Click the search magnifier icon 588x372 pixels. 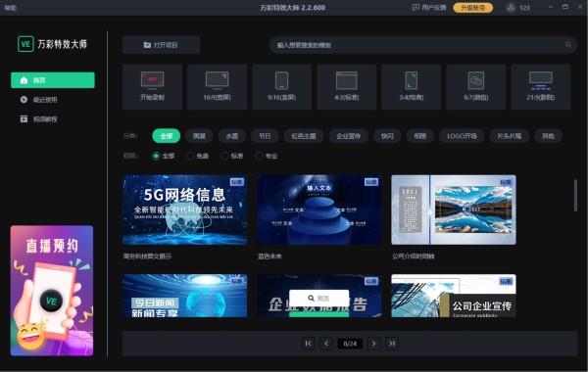coord(568,45)
